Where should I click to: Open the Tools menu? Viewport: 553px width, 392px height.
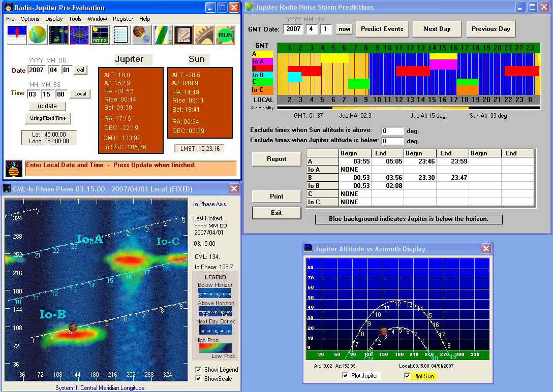[x=75, y=19]
